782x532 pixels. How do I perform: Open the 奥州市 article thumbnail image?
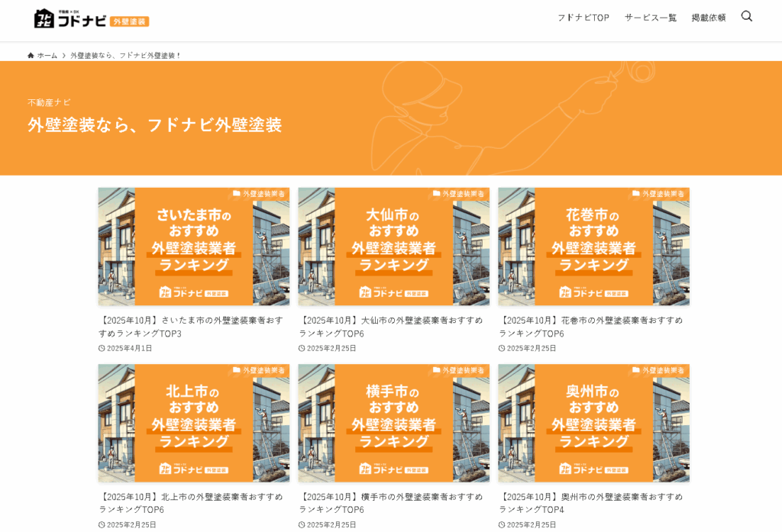click(593, 423)
